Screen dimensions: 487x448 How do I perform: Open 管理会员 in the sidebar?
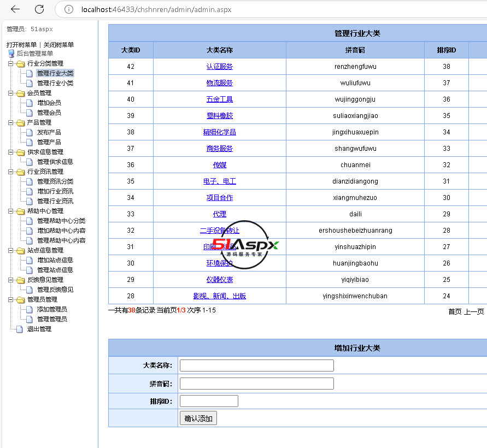[x=49, y=113]
